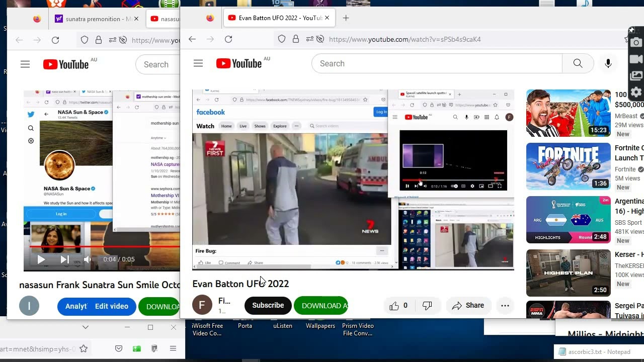Image resolution: width=644 pixels, height=362 pixels.
Task: Subscribe to the channel
Action: pos(268,305)
